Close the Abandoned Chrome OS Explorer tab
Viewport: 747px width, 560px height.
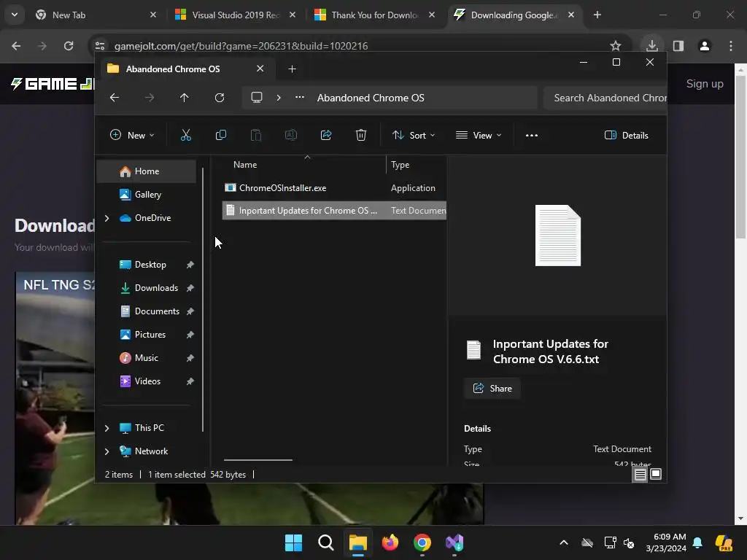[260, 69]
